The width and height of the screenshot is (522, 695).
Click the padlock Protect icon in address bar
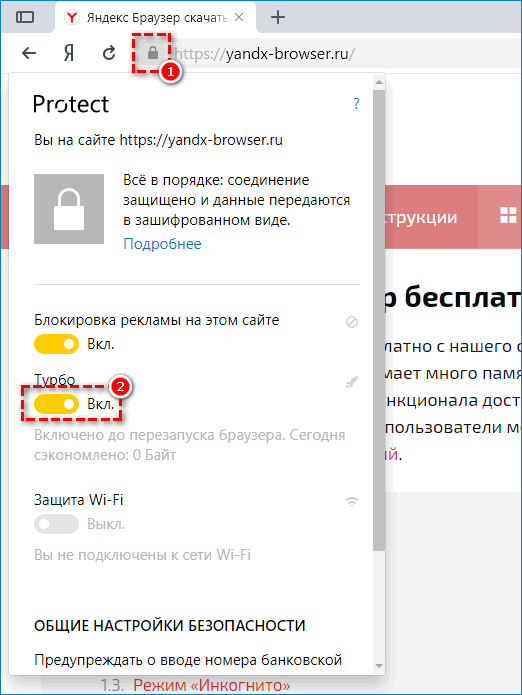click(153, 53)
